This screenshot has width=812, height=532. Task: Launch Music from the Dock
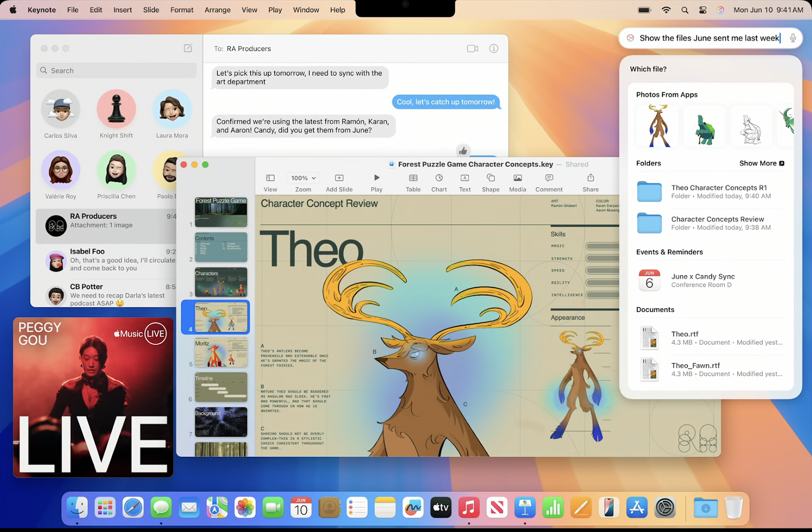pyautogui.click(x=468, y=507)
